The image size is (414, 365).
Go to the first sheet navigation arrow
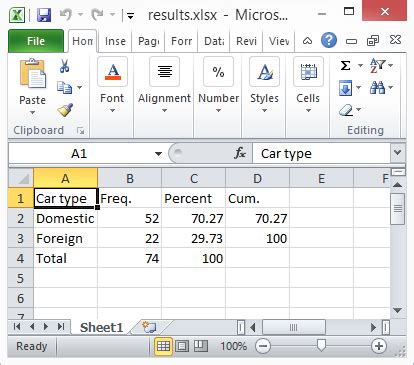click(17, 327)
